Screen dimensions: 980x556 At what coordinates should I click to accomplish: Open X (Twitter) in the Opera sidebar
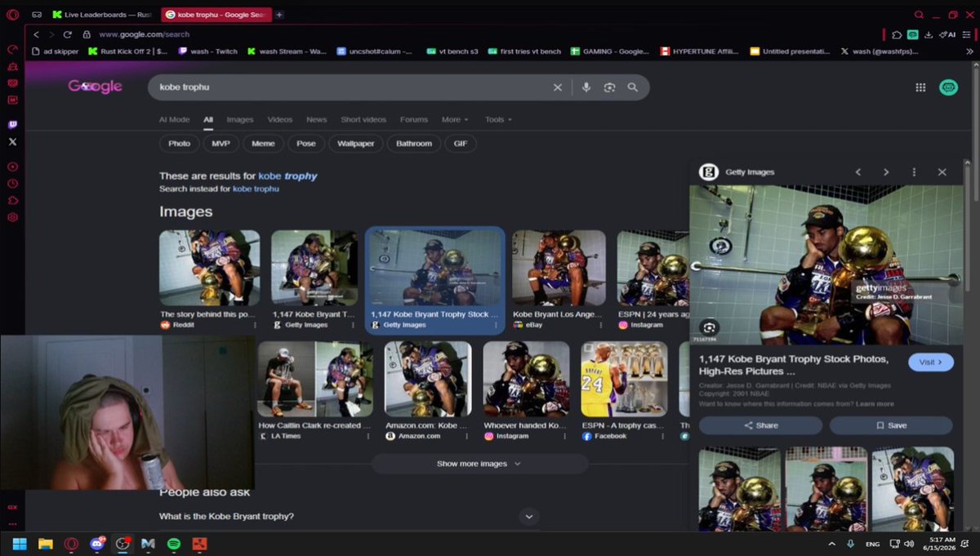(12, 142)
